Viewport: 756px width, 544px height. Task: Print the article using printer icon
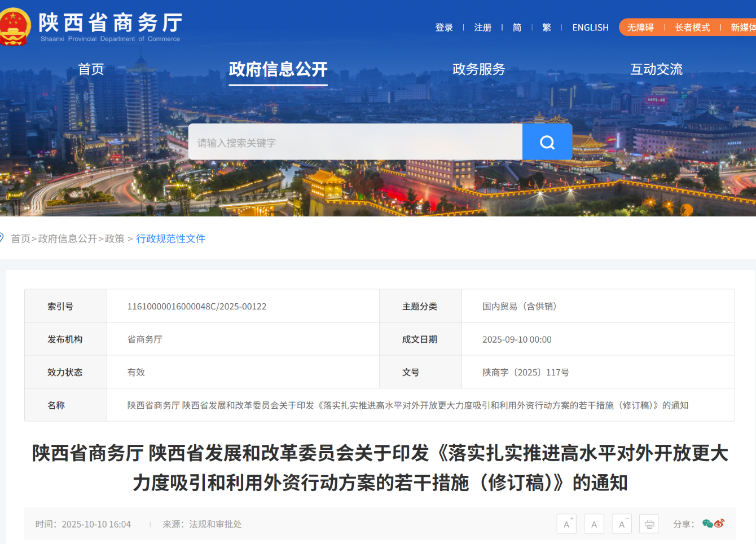point(649,524)
